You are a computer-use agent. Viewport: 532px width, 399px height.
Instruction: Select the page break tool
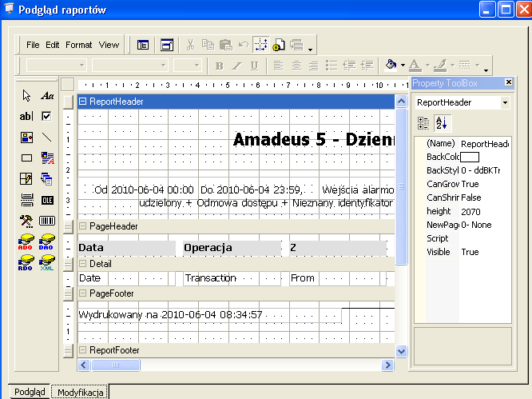[x=26, y=200]
